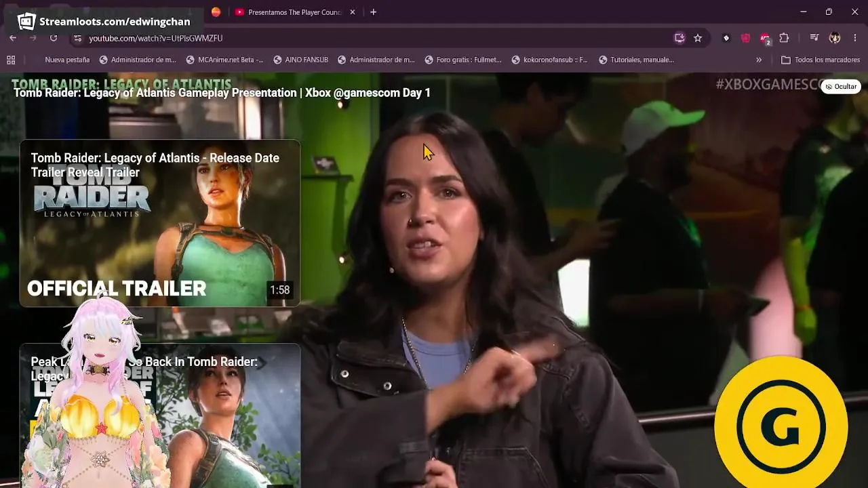Install app from the address bar icon
Image resolution: width=868 pixels, height=488 pixels.
point(679,38)
